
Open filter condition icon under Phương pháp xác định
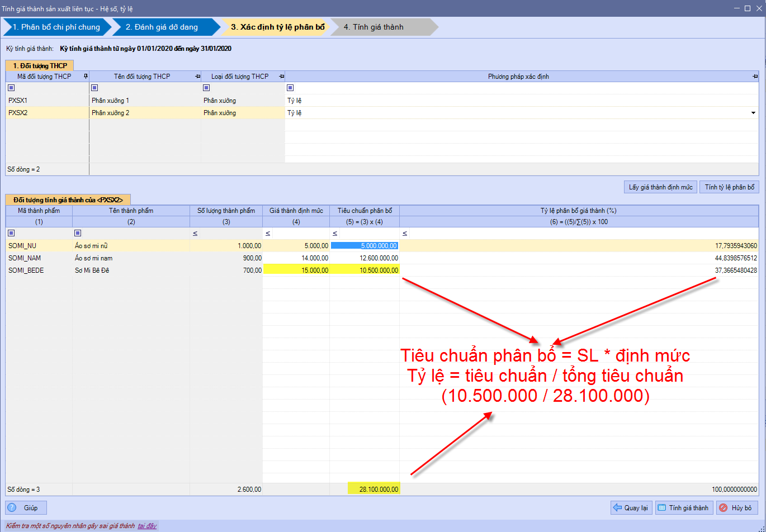click(x=290, y=88)
